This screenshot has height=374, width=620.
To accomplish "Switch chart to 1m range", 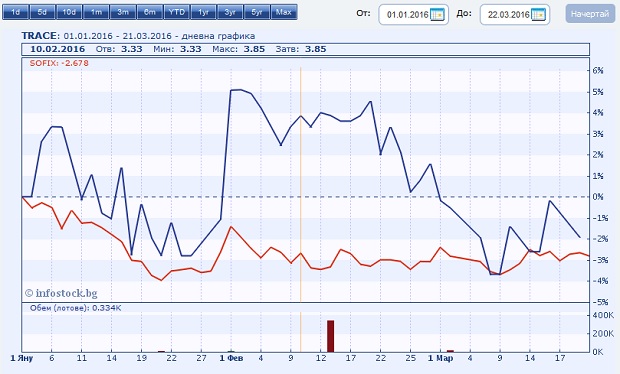I will click(96, 12).
